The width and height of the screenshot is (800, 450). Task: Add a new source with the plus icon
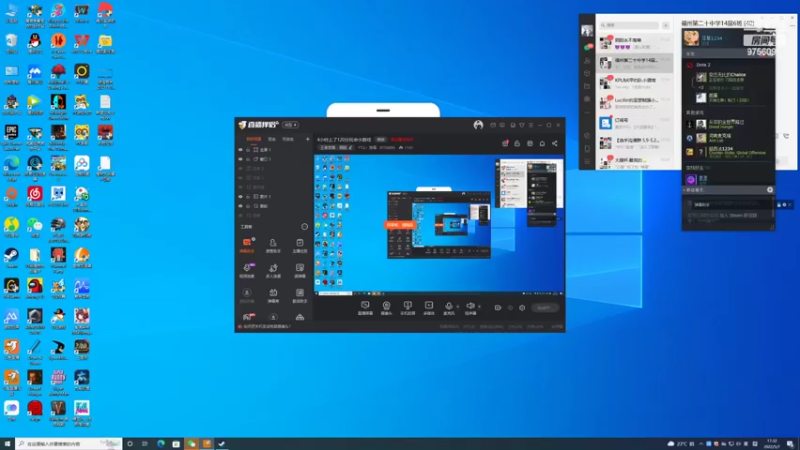(x=307, y=139)
